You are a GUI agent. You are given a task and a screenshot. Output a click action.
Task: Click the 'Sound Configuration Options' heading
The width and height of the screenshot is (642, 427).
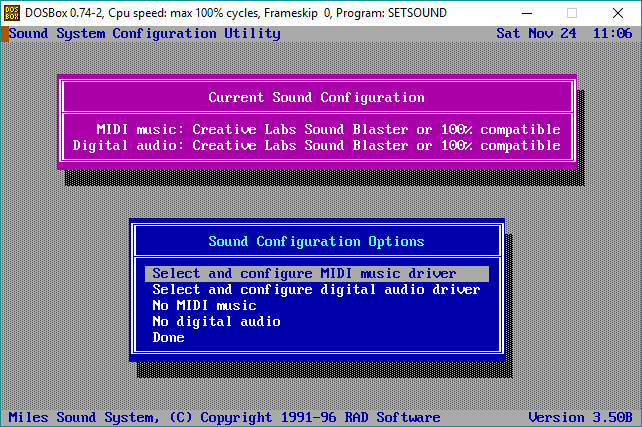[316, 242]
